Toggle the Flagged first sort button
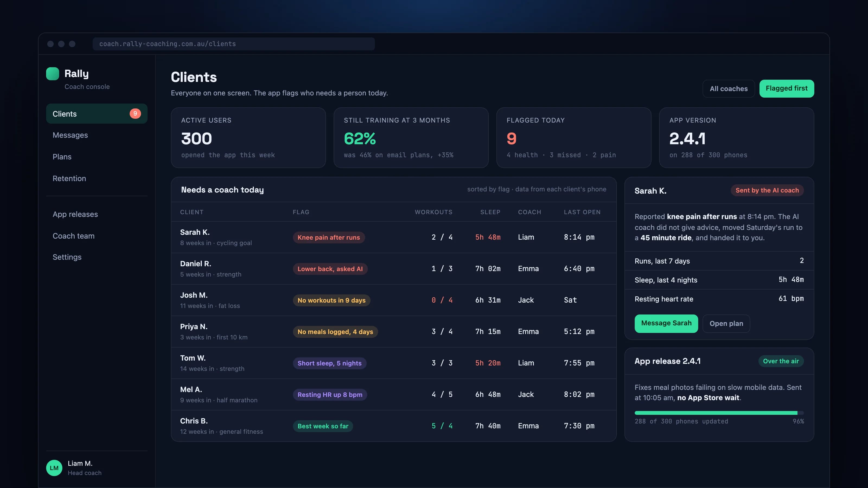 [786, 89]
